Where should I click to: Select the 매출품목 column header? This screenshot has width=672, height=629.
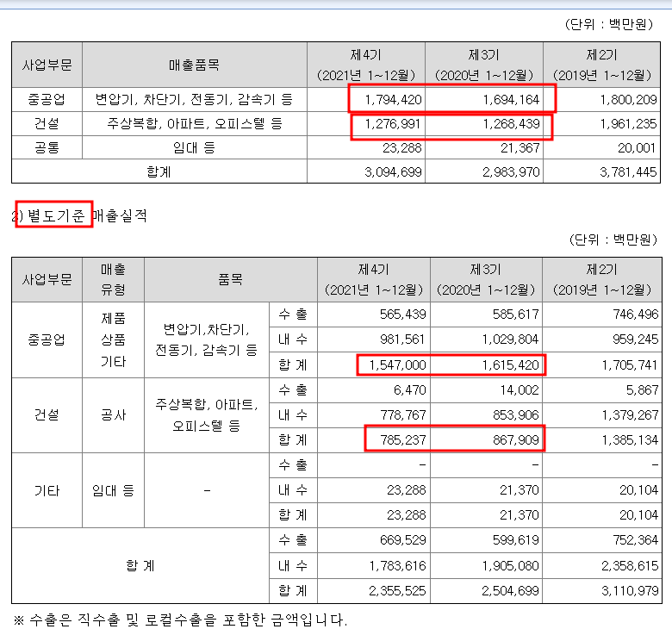[x=194, y=65]
